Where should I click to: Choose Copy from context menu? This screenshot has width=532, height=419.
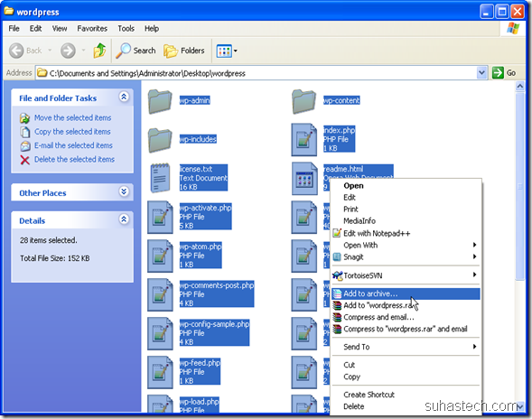tap(406, 377)
